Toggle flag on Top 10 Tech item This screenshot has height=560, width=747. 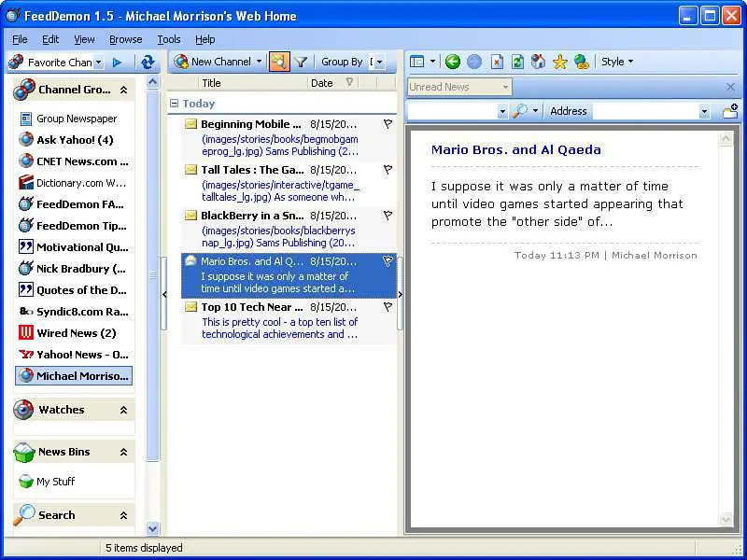pos(388,307)
